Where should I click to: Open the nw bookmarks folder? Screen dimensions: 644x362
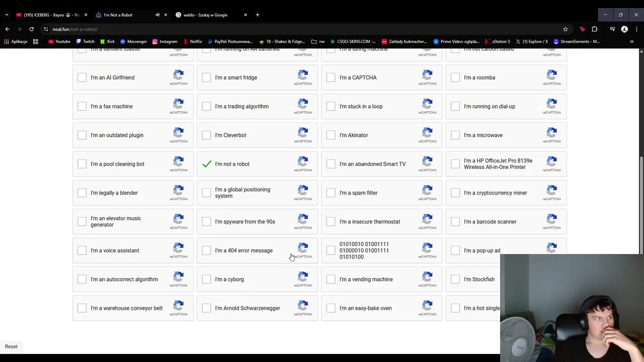coord(318,42)
